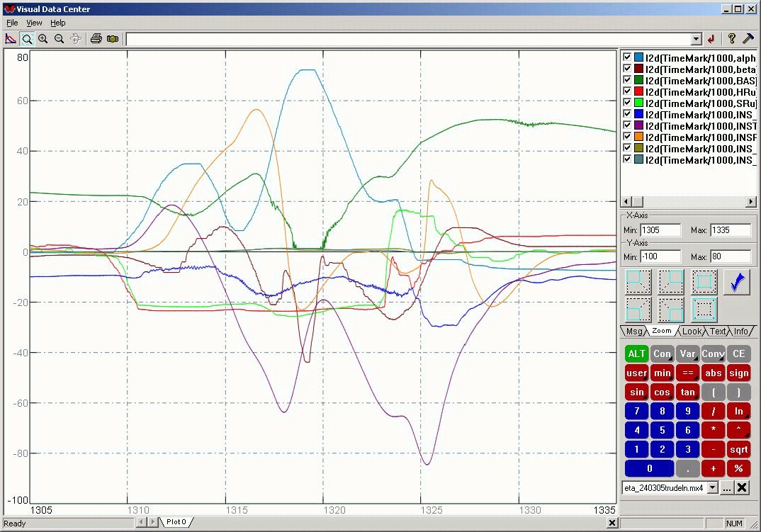The image size is (761, 532).
Task: Uncheck the alpha trace checkbox
Action: [627, 57]
